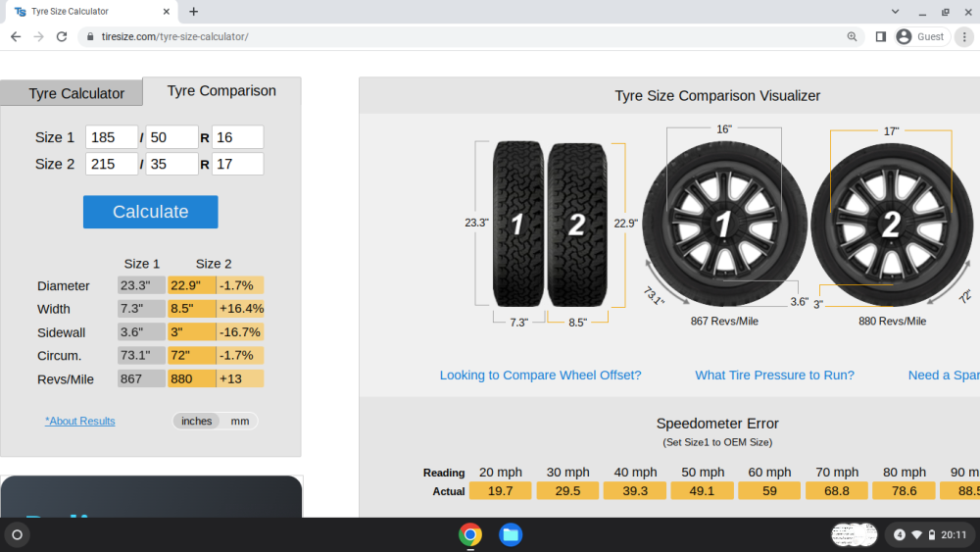This screenshot has height=552, width=980.
Task: Click the browser forward arrow
Action: [39, 37]
